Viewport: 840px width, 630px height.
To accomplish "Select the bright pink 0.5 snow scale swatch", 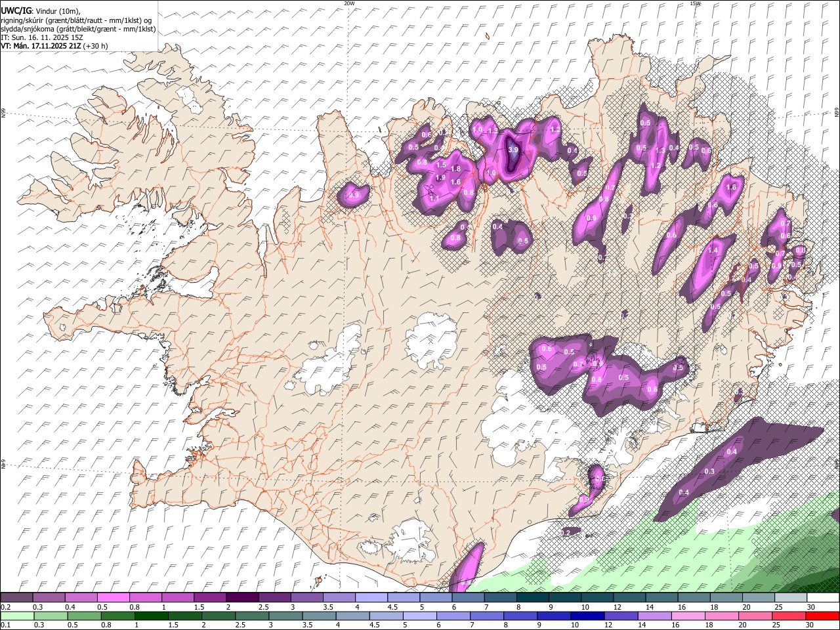I will coord(113,598).
